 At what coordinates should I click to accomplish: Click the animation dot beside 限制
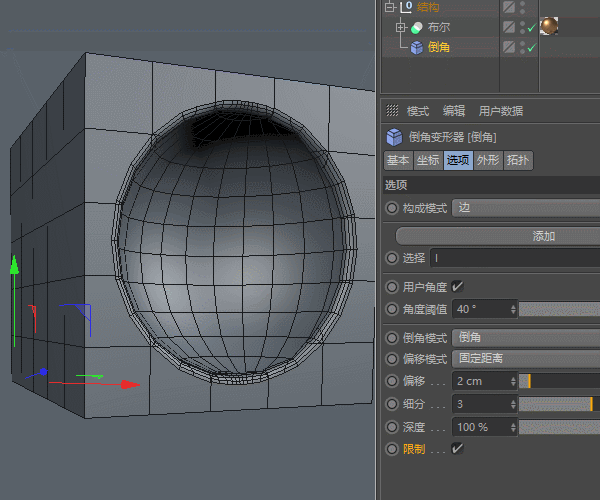[392, 449]
